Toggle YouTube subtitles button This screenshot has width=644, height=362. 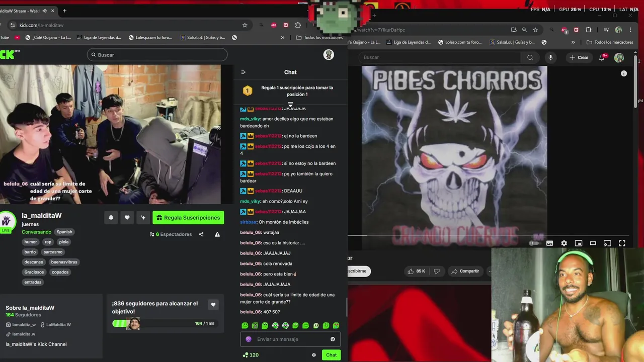[x=549, y=243]
